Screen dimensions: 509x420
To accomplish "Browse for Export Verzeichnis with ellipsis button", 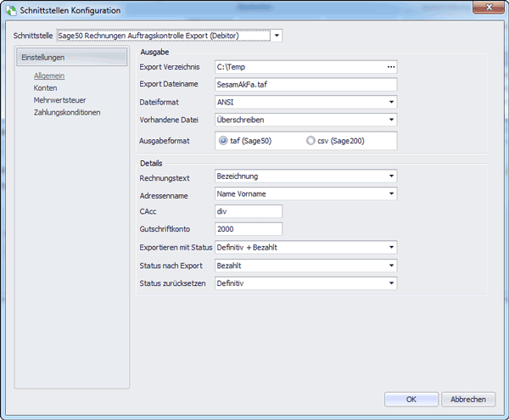I will pyautogui.click(x=391, y=67).
